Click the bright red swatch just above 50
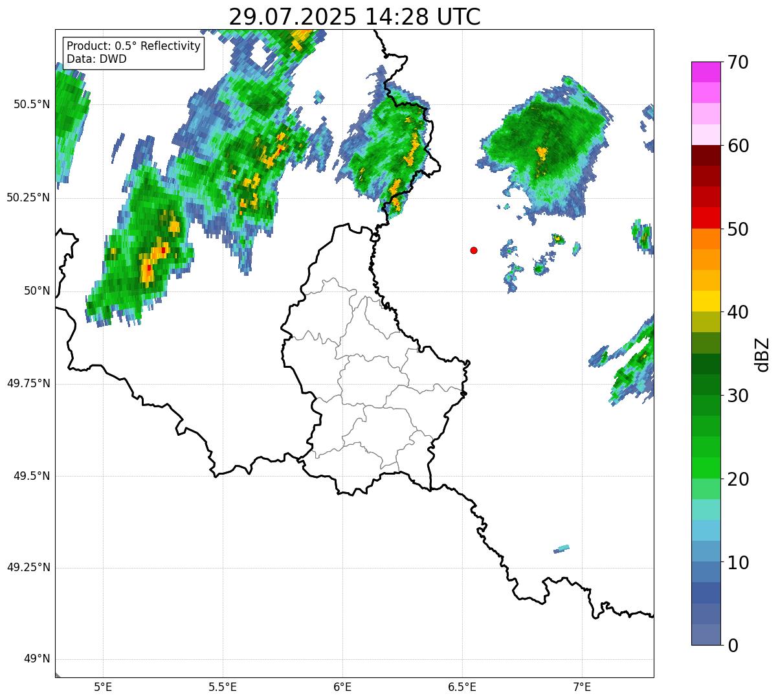Image resolution: width=778 pixels, height=700 pixels. coord(706,218)
